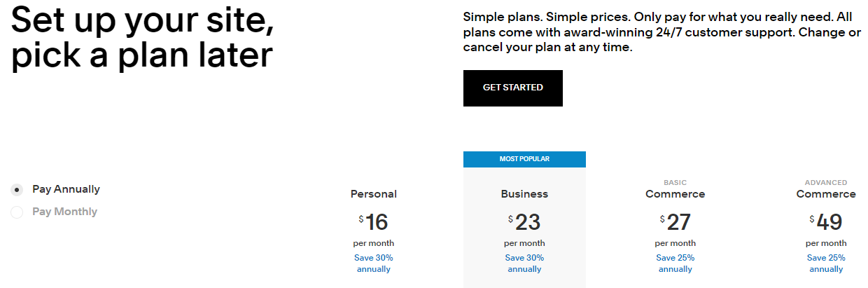Click the Pay Annually label text
This screenshot has height=288, width=868.
click(66, 189)
